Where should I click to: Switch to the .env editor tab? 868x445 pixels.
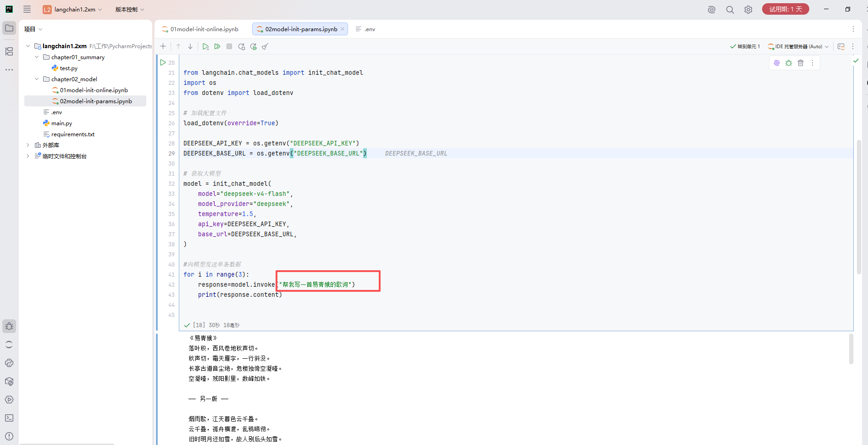(365, 29)
